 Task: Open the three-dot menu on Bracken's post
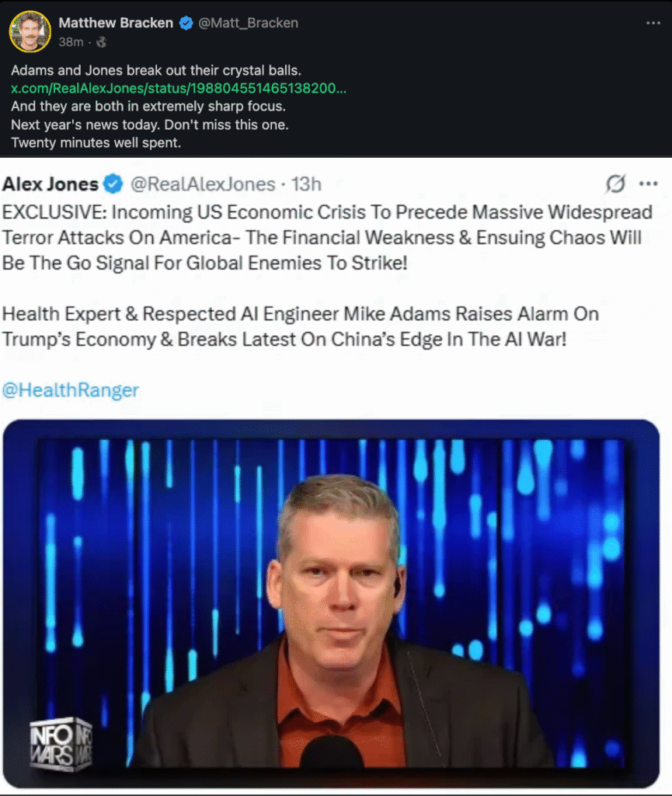coord(653,23)
